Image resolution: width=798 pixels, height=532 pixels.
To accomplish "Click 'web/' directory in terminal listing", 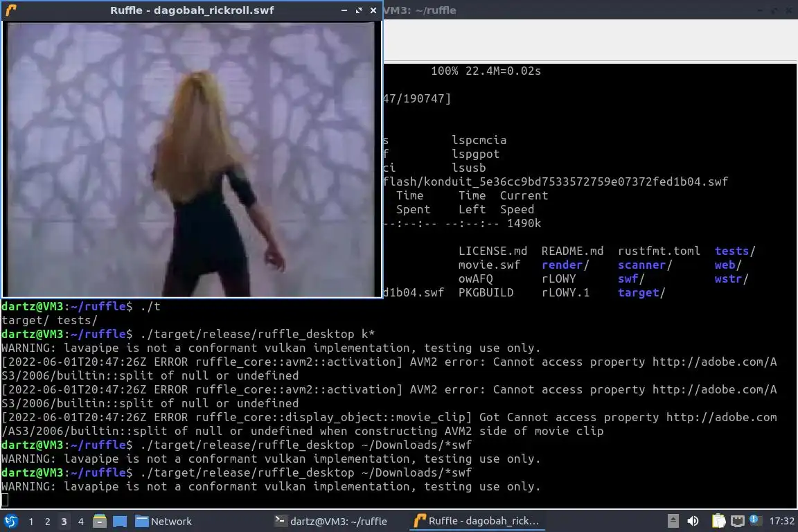I will 728,265.
